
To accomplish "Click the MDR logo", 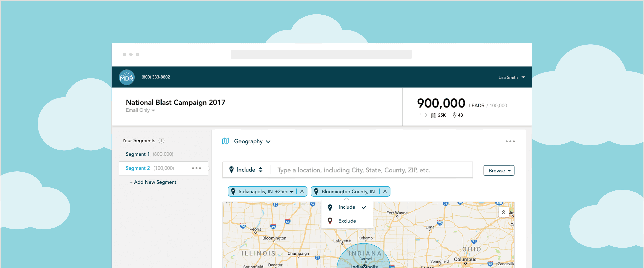I will [x=127, y=77].
